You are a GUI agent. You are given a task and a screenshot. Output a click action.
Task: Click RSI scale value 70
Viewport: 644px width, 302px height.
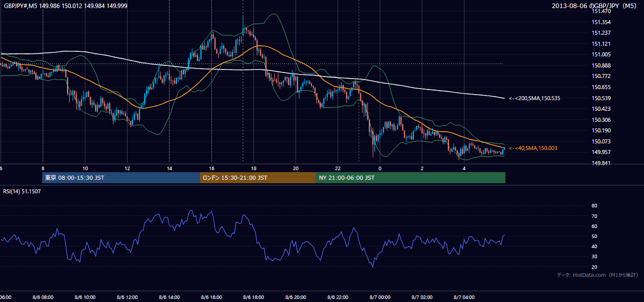[x=594, y=216]
